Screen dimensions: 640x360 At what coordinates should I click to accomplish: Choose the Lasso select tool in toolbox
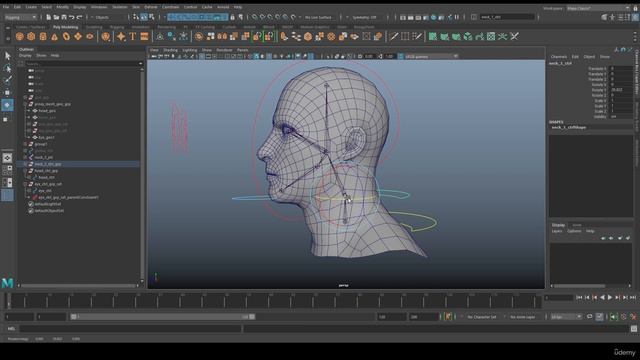pos(7,68)
